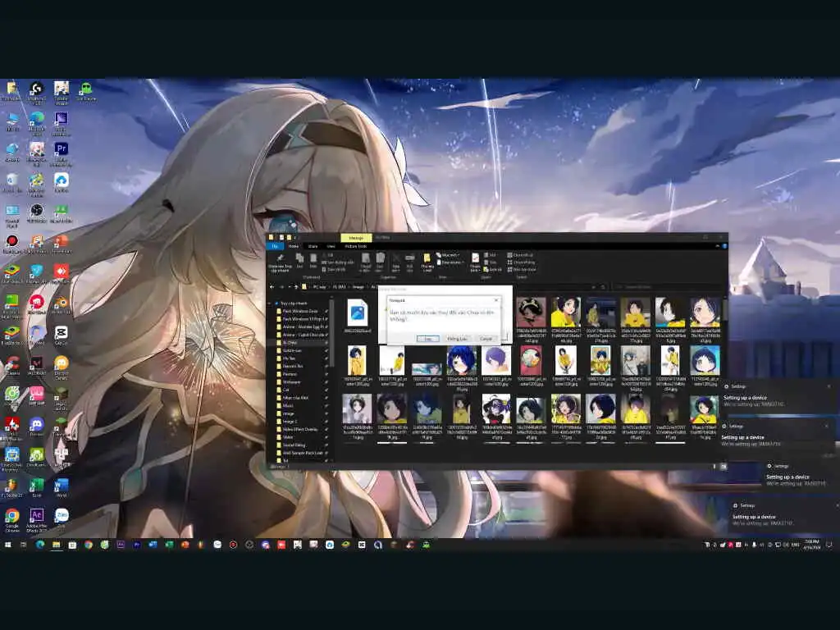Viewport: 840px width, 630px height.
Task: Select Video Effect Overlay folder in tree
Action: tap(302, 429)
